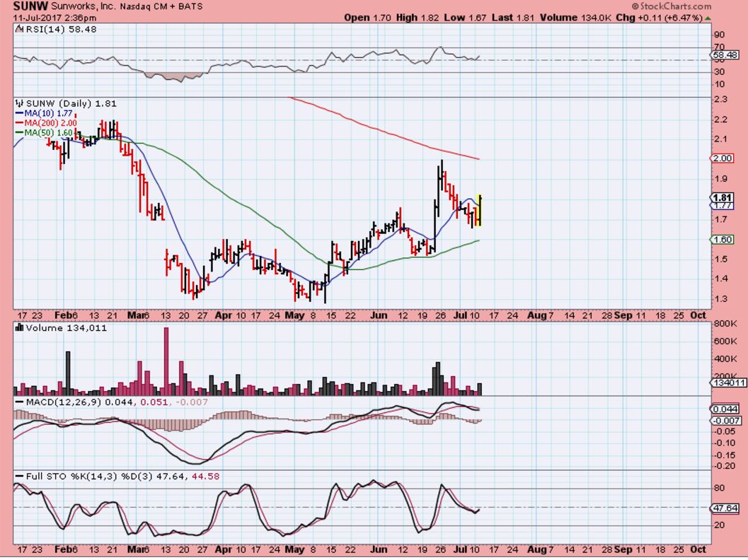Viewport: 748px width, 560px height.
Task: Click the MA(50) 1.60 legend text
Action: tap(49, 132)
